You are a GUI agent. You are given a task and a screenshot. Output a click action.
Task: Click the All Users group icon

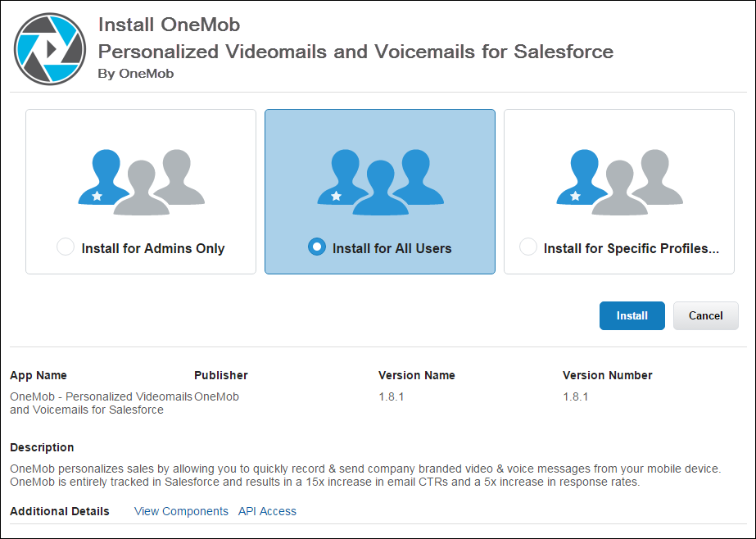pos(380,182)
